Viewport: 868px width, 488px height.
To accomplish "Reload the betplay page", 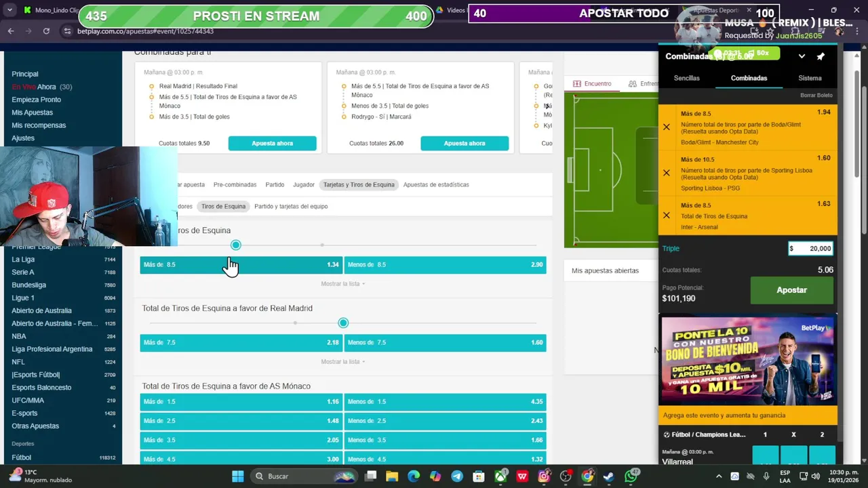I will coord(46,31).
